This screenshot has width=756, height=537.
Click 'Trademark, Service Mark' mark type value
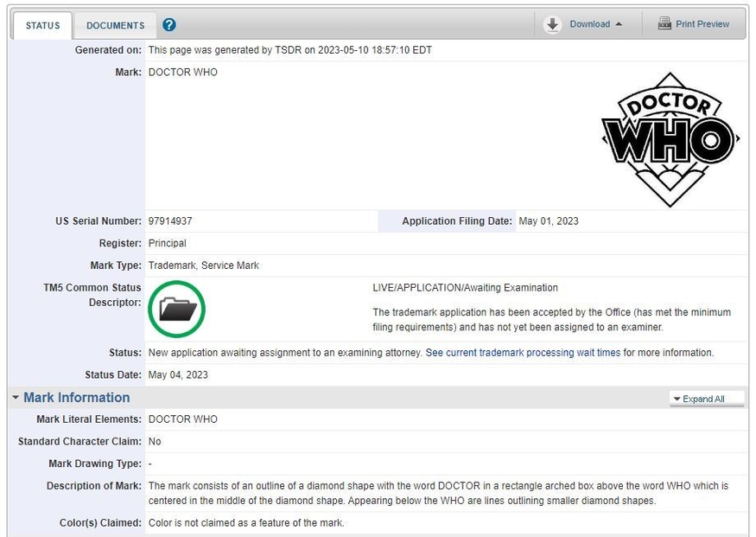pyautogui.click(x=203, y=265)
